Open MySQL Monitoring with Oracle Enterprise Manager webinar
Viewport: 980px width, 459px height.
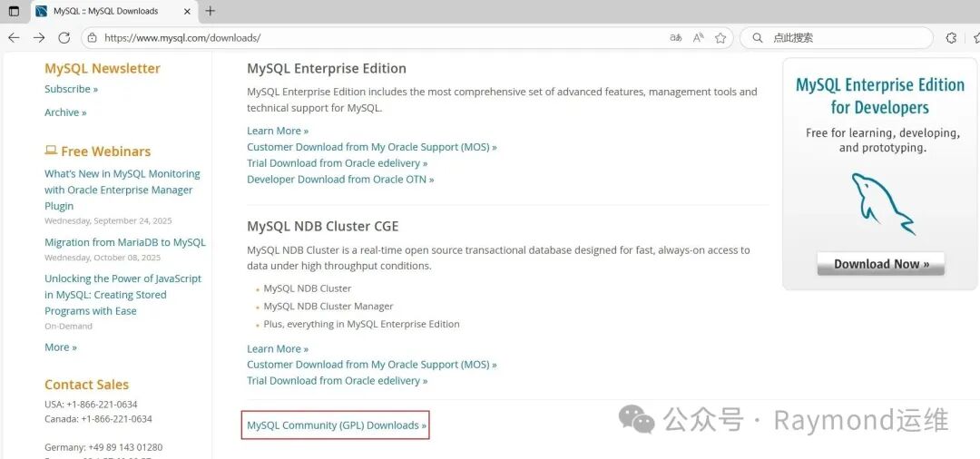[122, 190]
